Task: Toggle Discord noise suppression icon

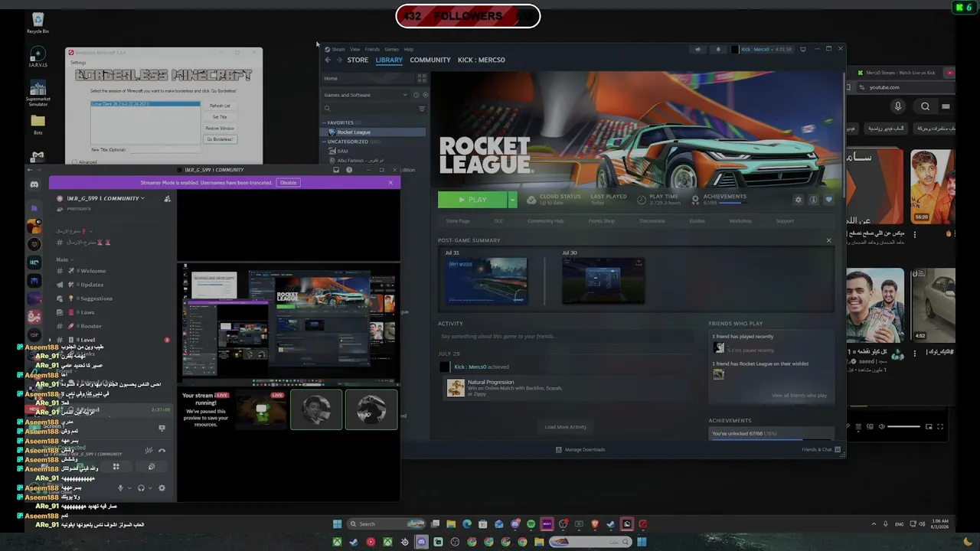Action: pos(149,451)
